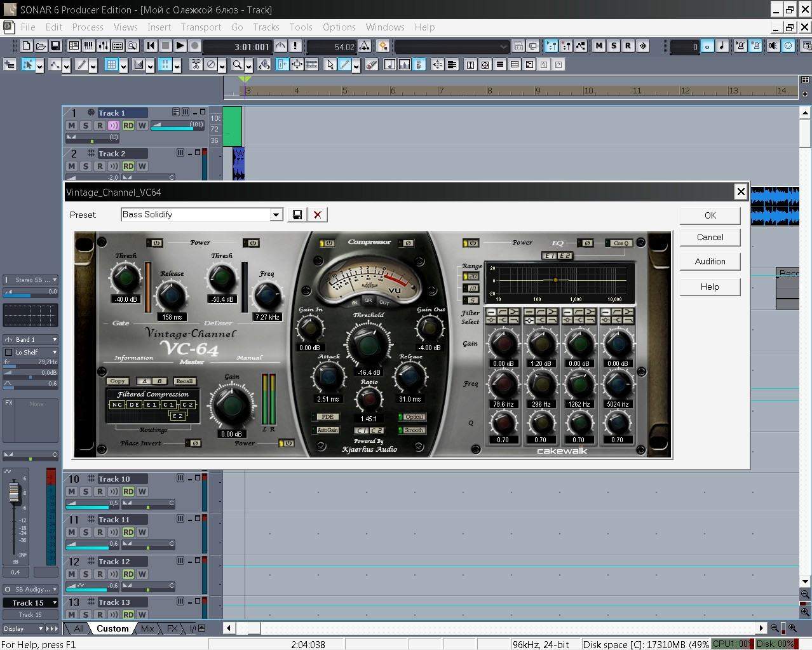This screenshot has width=812, height=650.
Task: Switch to the Custom tab
Action: [x=112, y=628]
